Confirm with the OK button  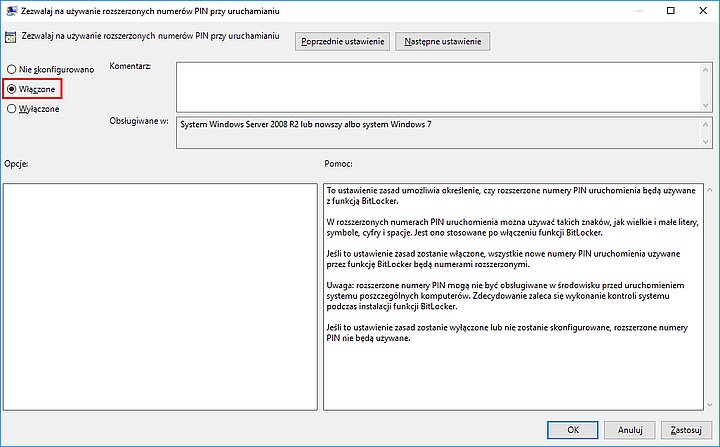coord(572,430)
